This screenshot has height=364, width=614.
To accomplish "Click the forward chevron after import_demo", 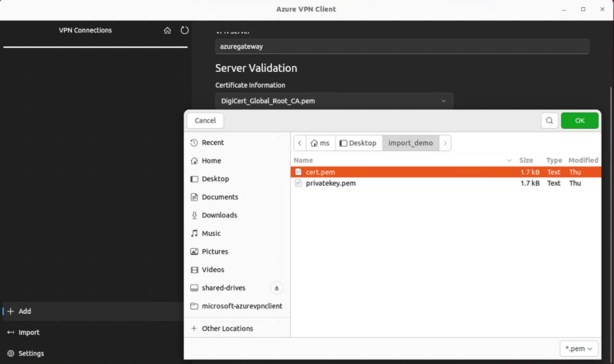I will tap(445, 143).
